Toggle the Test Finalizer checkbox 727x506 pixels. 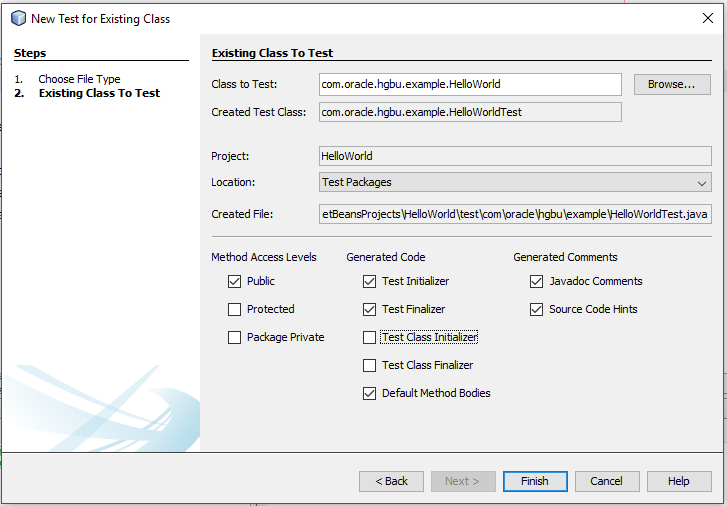pyautogui.click(x=370, y=310)
